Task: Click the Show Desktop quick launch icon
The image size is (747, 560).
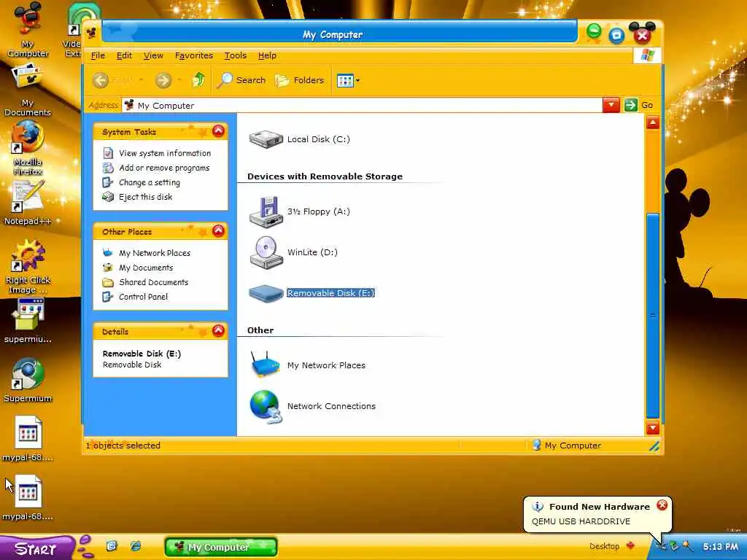Action: point(112,545)
